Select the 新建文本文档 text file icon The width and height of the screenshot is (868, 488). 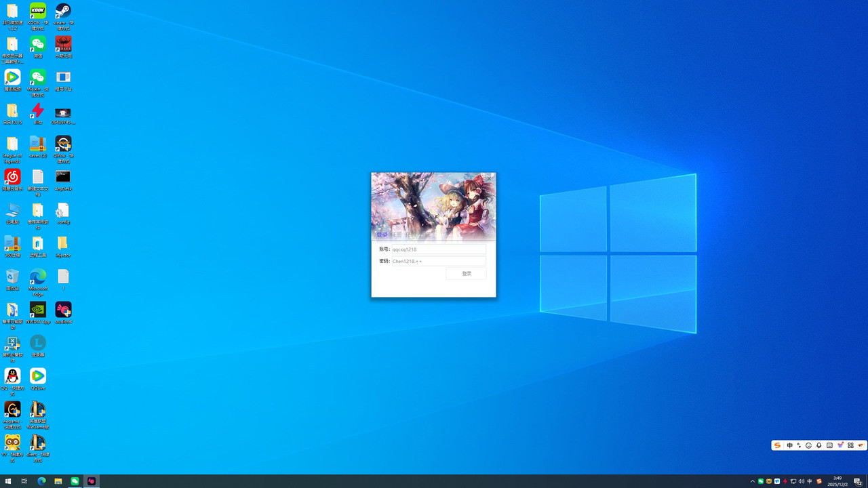[38, 183]
